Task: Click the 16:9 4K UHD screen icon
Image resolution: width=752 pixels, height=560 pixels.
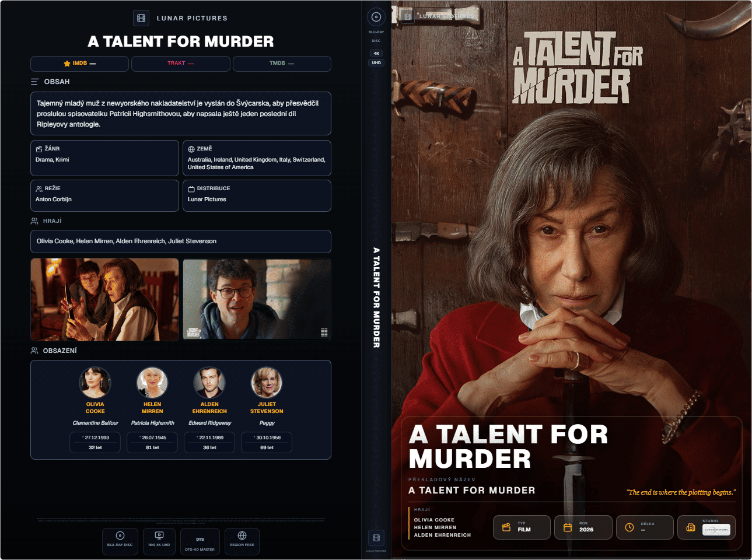Action: 159,535
